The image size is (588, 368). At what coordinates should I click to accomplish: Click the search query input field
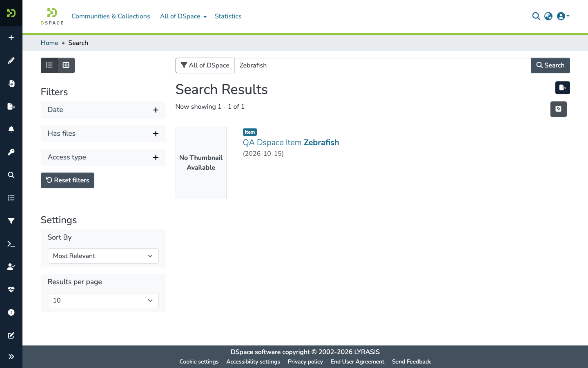pos(382,65)
